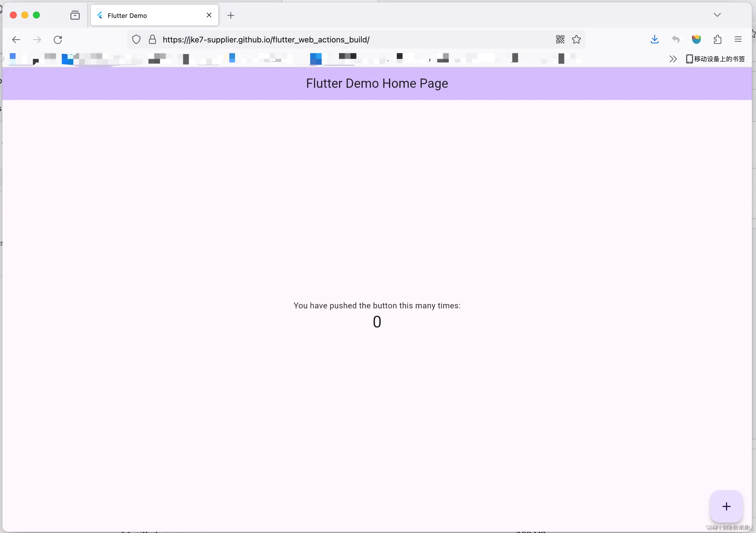The height and width of the screenshot is (533, 756).
Task: Click the 'You have pushed the button' text
Action: point(377,305)
